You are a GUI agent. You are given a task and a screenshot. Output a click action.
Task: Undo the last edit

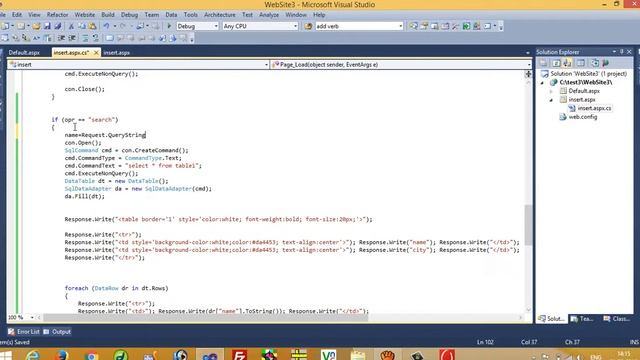coord(106,26)
